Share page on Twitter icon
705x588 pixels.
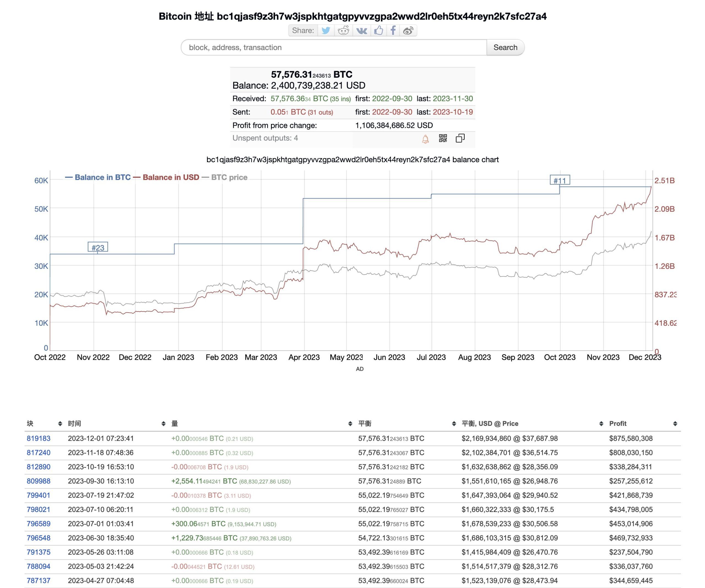(x=325, y=31)
